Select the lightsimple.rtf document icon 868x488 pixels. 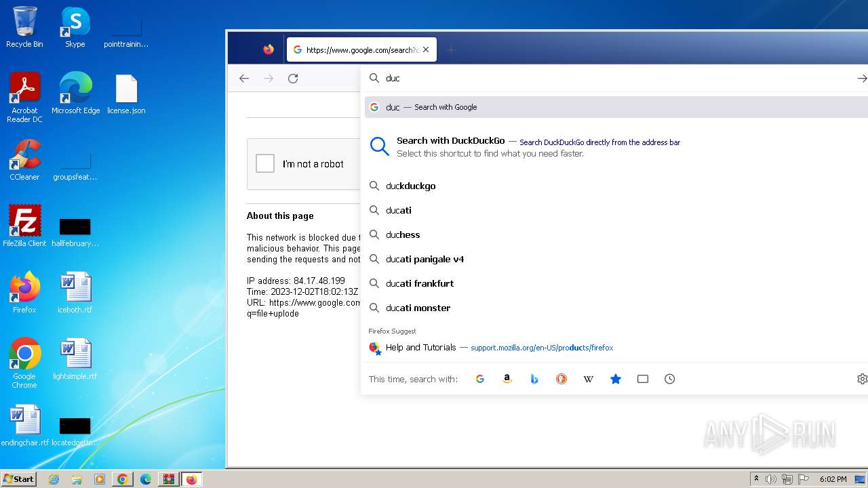75,359
